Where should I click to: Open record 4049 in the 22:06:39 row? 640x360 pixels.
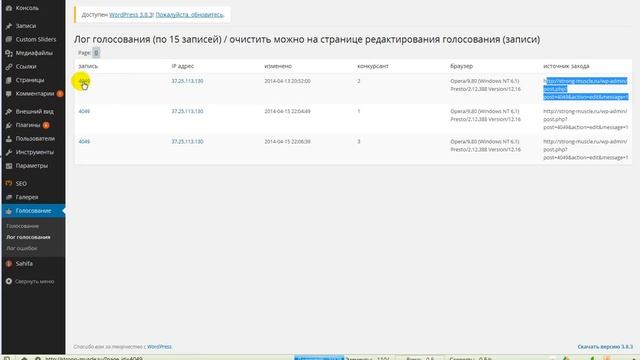(84, 142)
